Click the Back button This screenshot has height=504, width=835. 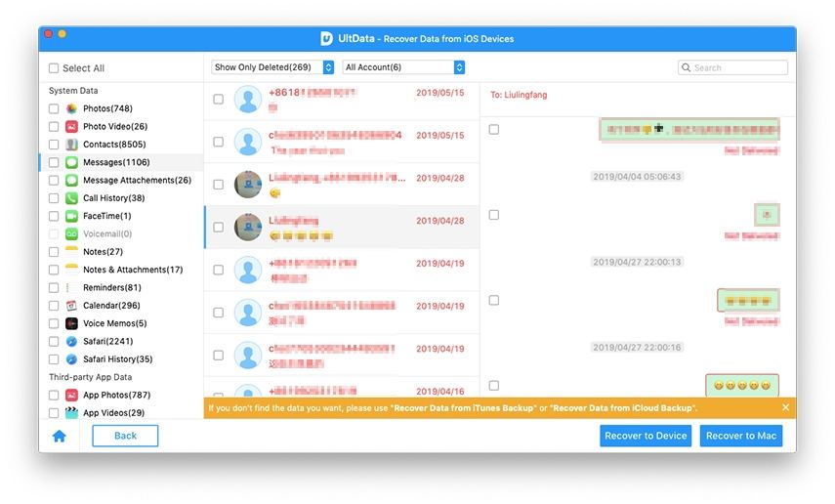pyautogui.click(x=125, y=436)
